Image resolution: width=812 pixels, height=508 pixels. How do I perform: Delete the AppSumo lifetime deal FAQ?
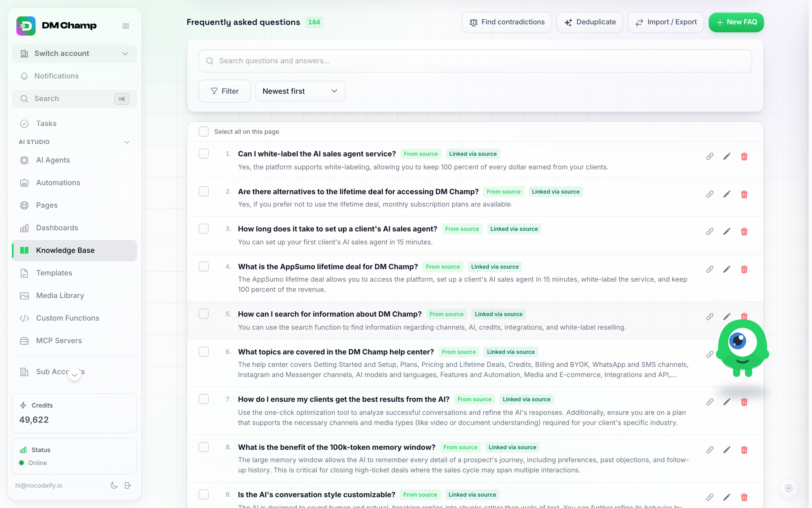point(744,269)
